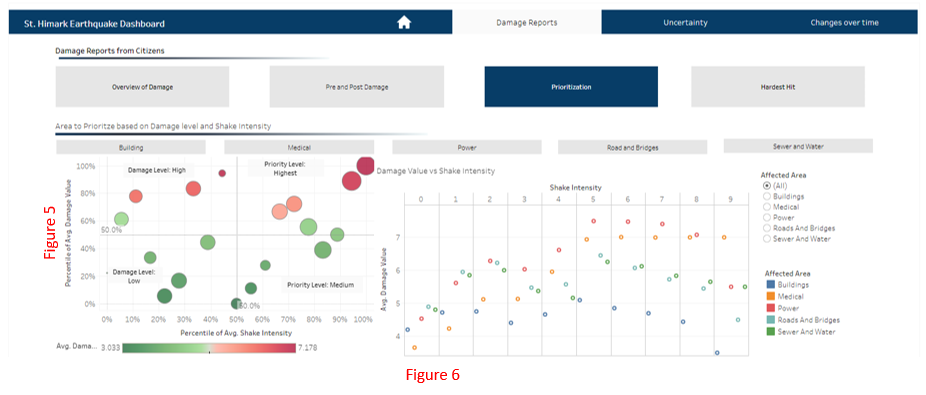Choose Medical affected area radio button
Screen dimensions: 926x395
pos(767,207)
